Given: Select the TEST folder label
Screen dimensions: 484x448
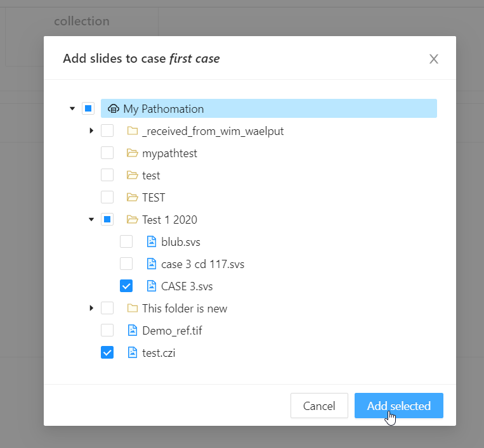Looking at the screenshot, I should click(x=154, y=198).
